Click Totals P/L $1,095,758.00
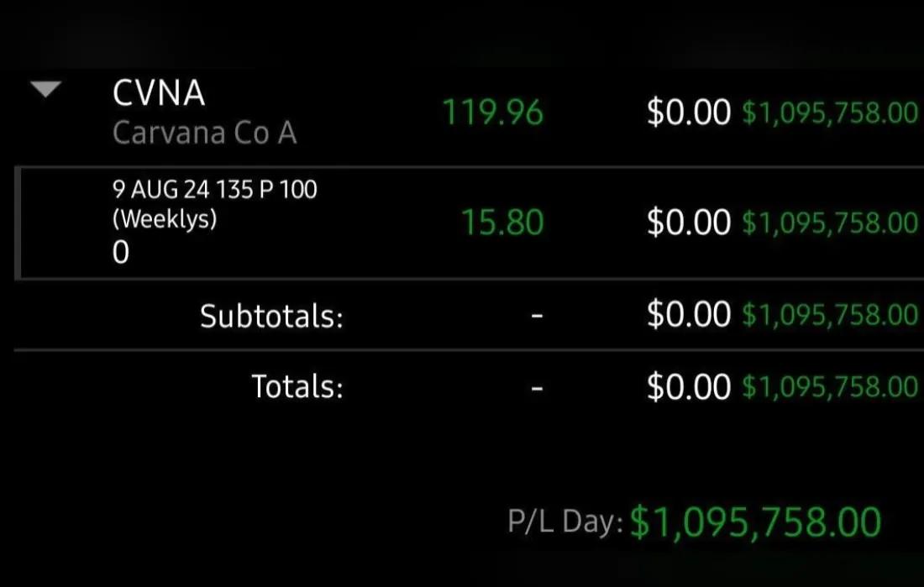Image resolution: width=924 pixels, height=587 pixels. (x=830, y=387)
